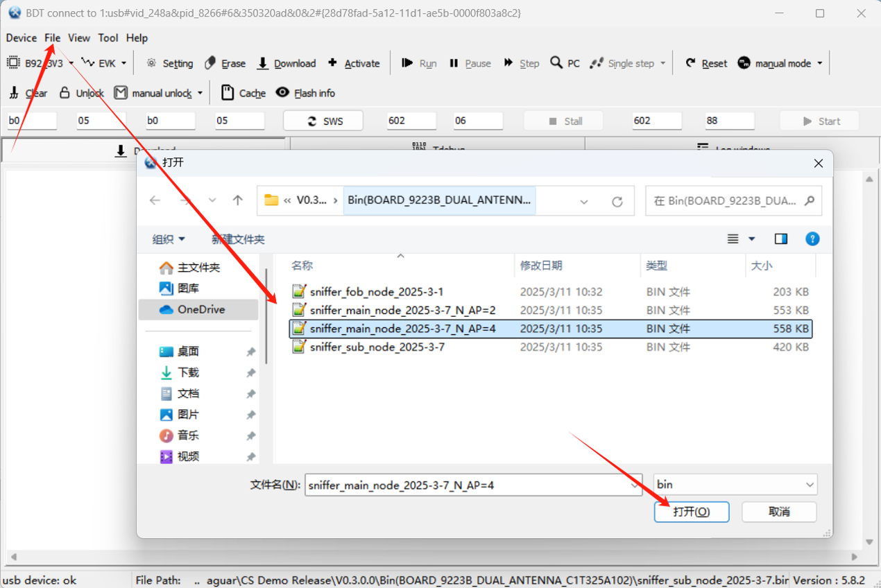Click the Download toolbar icon
This screenshot has width=881, height=588.
263,63
